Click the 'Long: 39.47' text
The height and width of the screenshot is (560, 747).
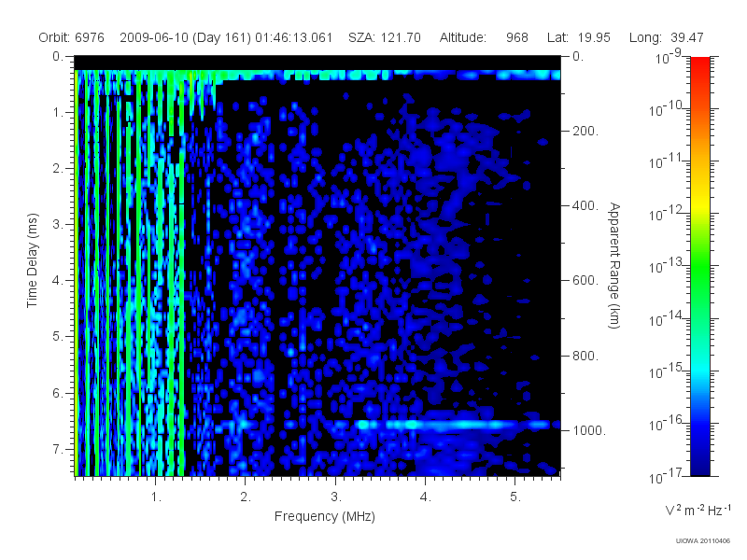point(666,37)
